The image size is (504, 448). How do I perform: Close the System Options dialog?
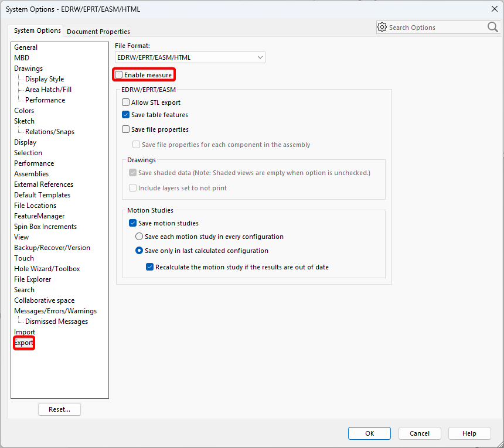(495, 9)
